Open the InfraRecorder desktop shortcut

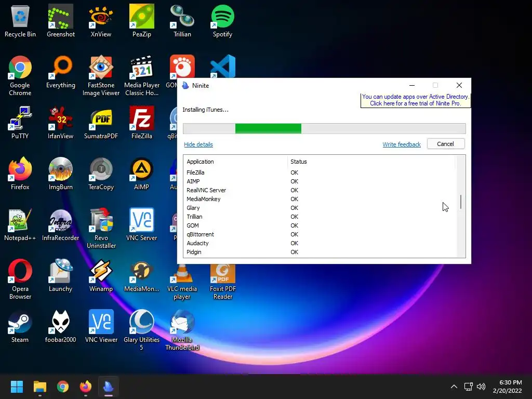(61, 225)
